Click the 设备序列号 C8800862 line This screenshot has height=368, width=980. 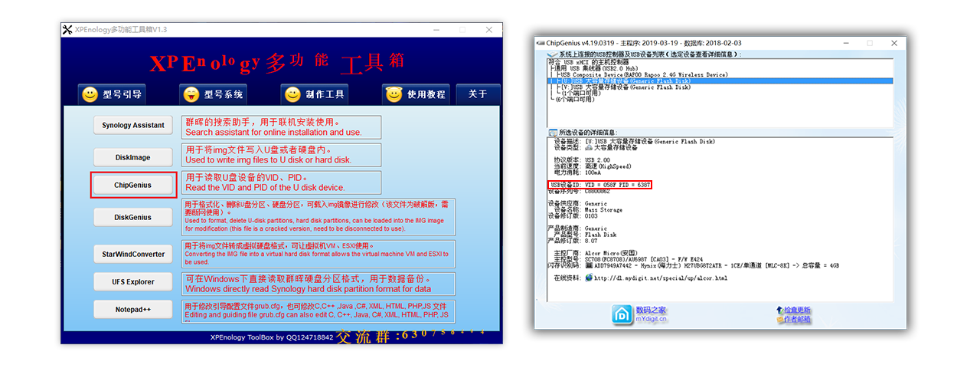pos(579,191)
